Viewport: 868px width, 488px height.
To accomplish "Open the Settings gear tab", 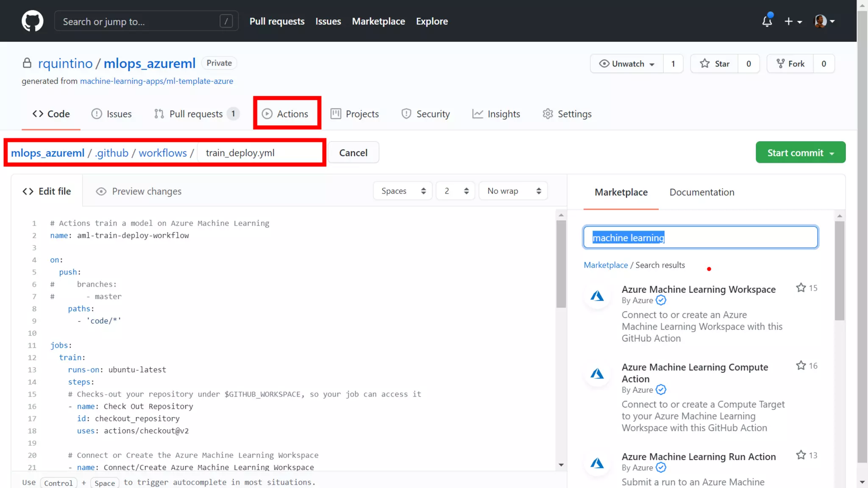I will click(x=567, y=114).
